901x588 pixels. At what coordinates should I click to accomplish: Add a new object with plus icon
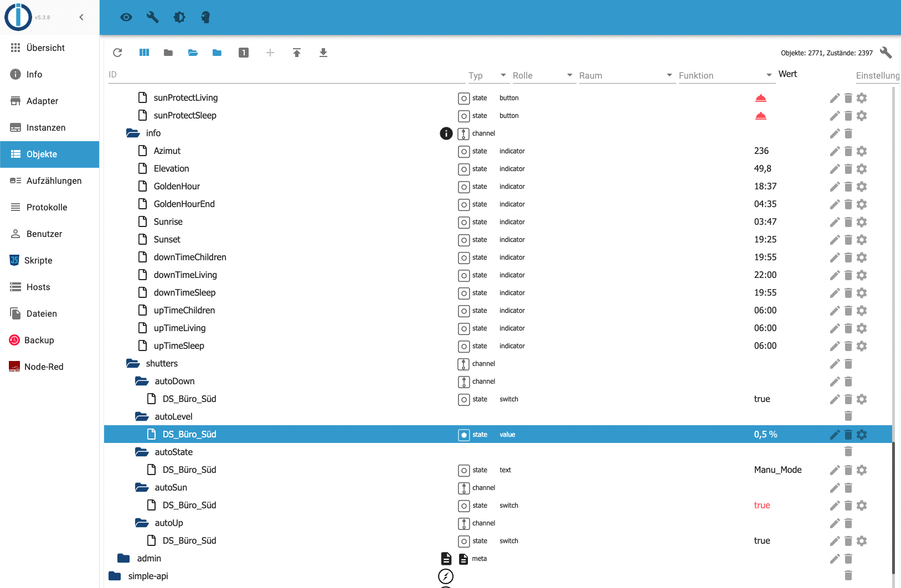[x=270, y=53]
